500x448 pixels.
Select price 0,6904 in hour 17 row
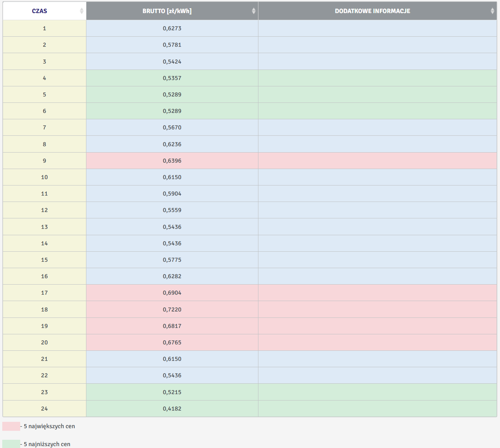point(172,293)
